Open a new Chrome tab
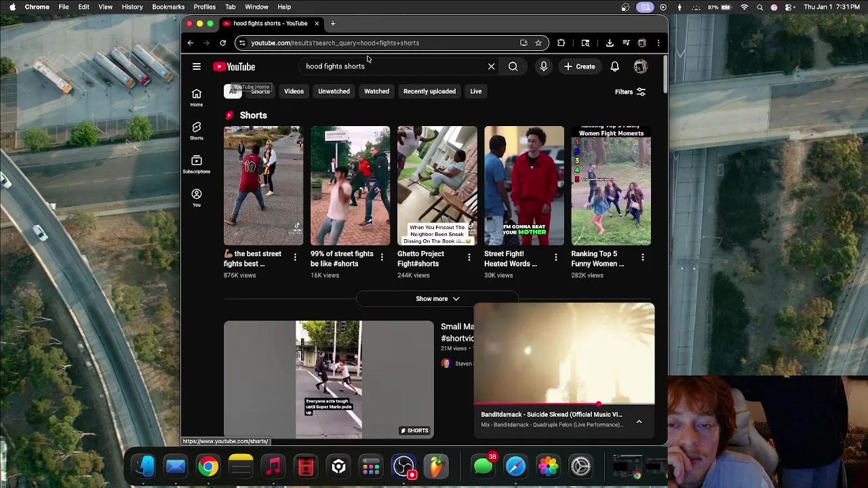Image resolution: width=868 pixels, height=488 pixels. click(333, 24)
